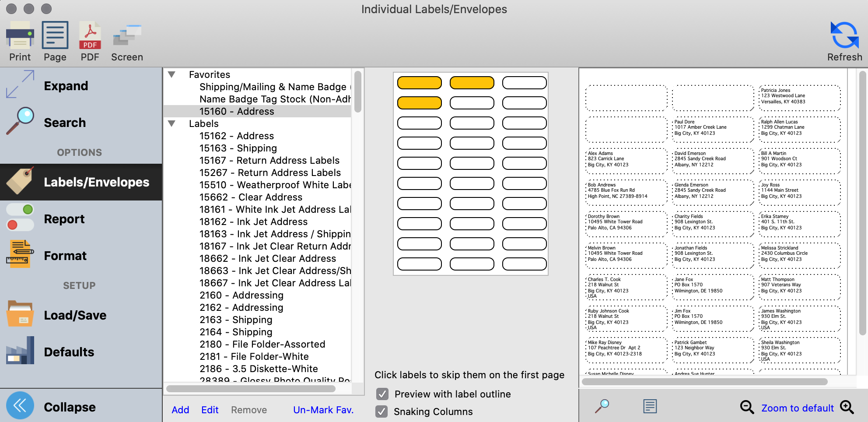Select 15160 - Address favorite
Image resolution: width=868 pixels, height=422 pixels.
click(x=257, y=111)
